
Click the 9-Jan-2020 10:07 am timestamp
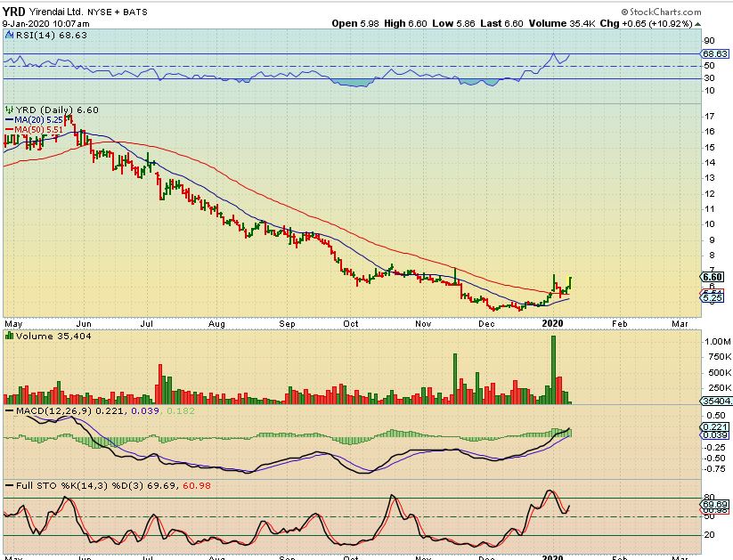pyautogui.click(x=45, y=24)
